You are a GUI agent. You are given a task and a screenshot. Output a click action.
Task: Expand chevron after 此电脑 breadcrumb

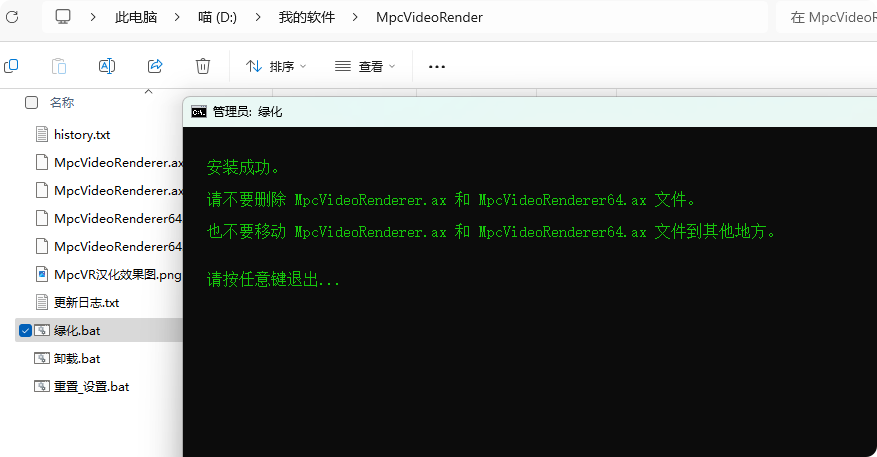click(177, 17)
